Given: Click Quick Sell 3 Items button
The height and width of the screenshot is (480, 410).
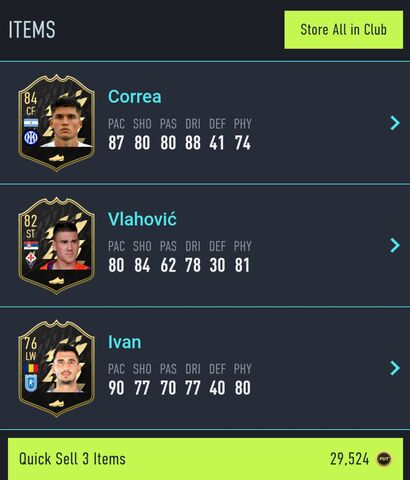Looking at the screenshot, I should 205,459.
